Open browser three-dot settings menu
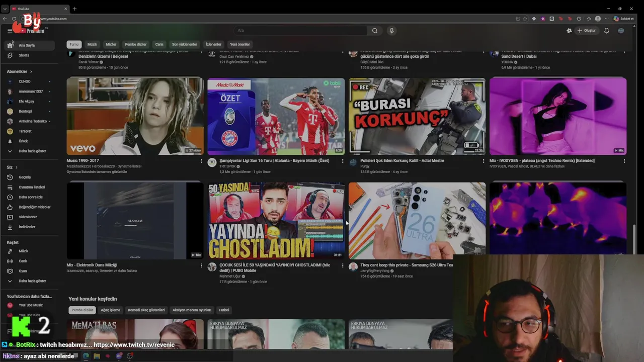Viewport: 644px width, 362px height. [x=607, y=19]
